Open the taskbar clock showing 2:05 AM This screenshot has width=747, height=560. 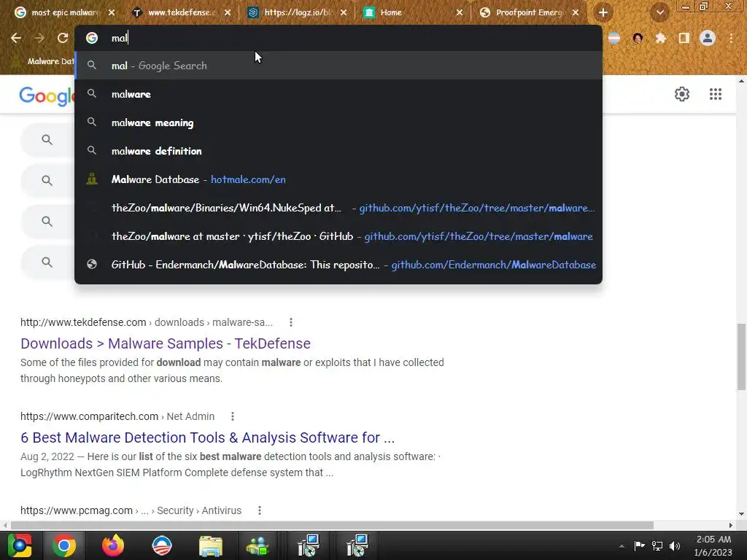point(713,545)
